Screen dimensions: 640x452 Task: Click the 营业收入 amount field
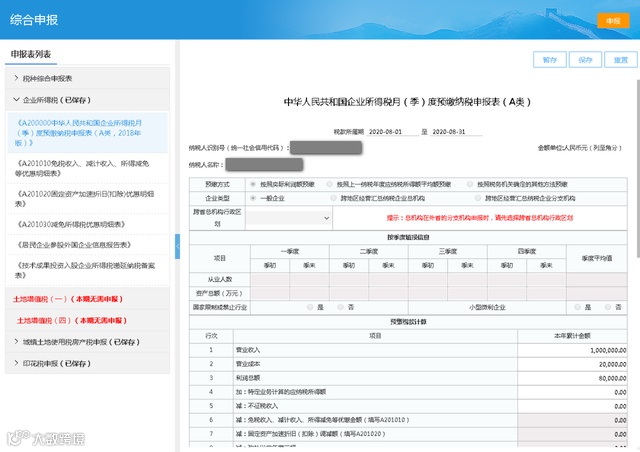click(572, 350)
